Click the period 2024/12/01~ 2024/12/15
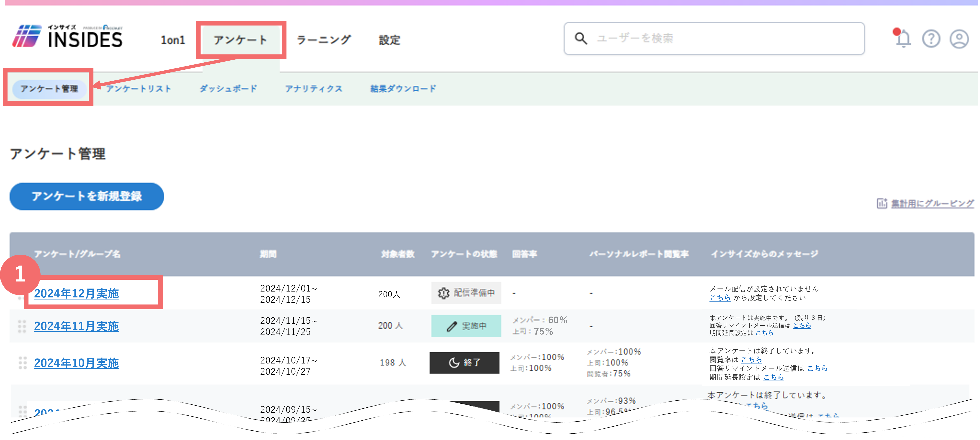Screen dimensions: 980x440 click(288, 294)
